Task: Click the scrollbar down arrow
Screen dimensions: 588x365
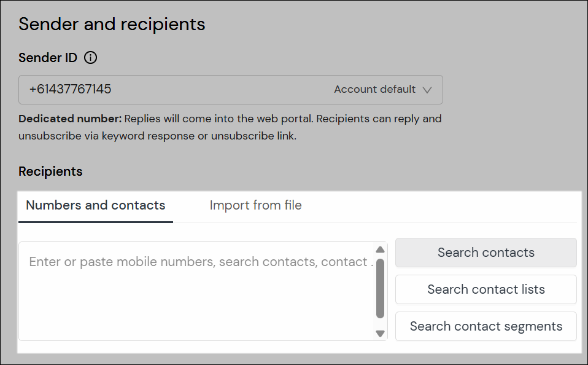Action: coord(381,333)
